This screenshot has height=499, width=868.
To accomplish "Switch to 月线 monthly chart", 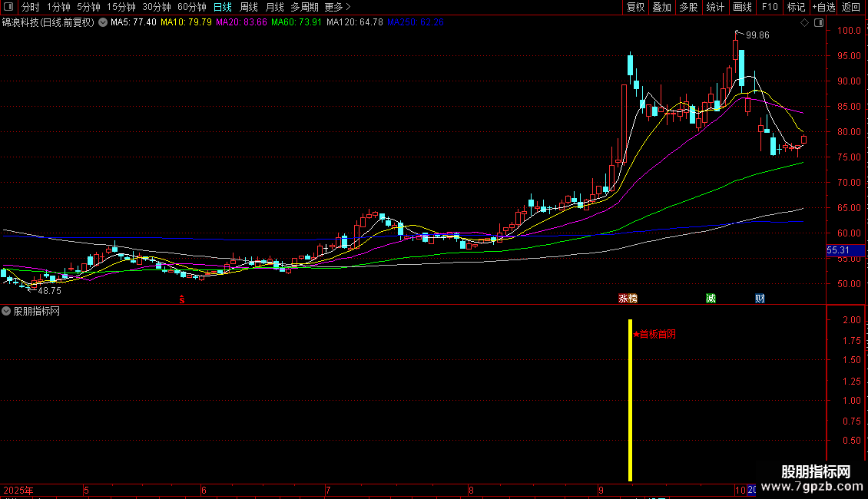I will pos(274,7).
